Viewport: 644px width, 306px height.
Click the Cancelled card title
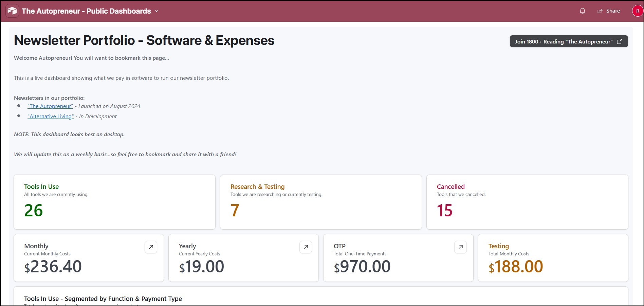point(451,186)
